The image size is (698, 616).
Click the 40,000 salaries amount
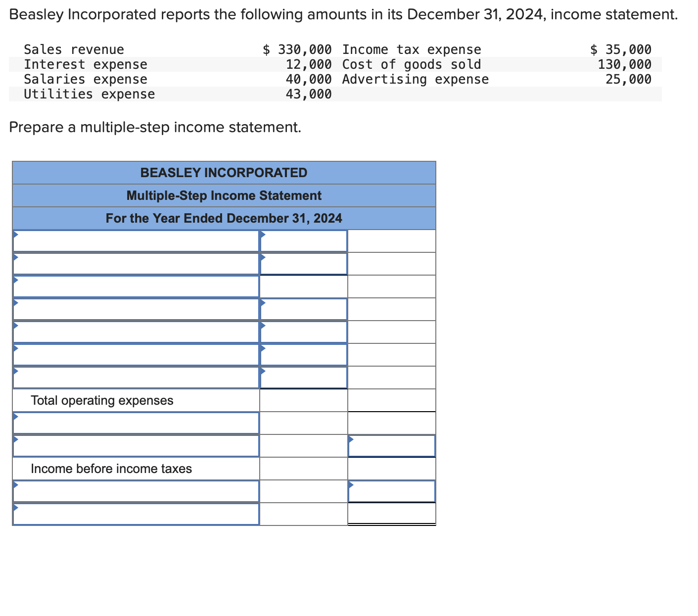click(x=309, y=79)
